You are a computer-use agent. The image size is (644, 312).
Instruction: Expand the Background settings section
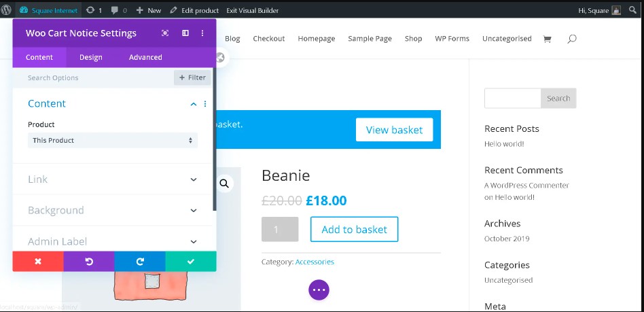pyautogui.click(x=194, y=211)
